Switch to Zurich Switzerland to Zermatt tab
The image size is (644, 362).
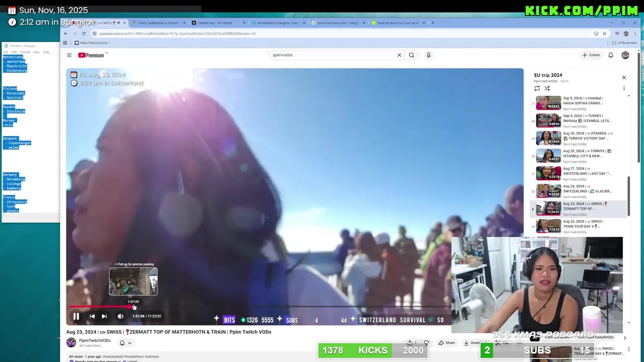pyautogui.click(x=158, y=23)
